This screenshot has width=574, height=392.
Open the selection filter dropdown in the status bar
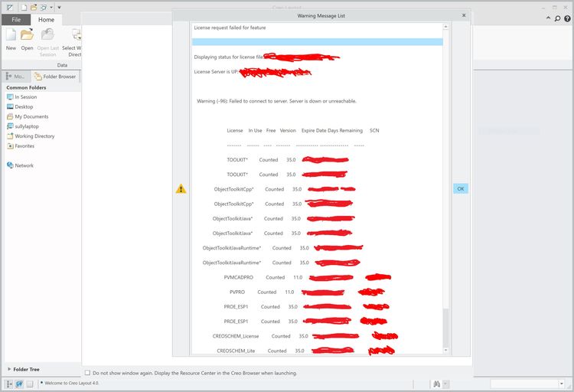coord(527,384)
